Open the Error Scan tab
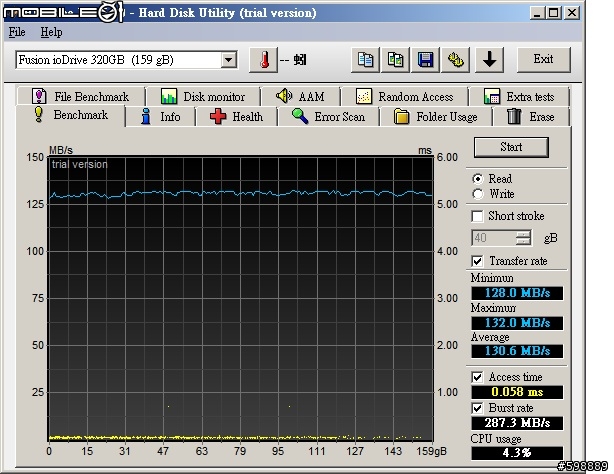This screenshot has width=614, height=474. point(329,117)
